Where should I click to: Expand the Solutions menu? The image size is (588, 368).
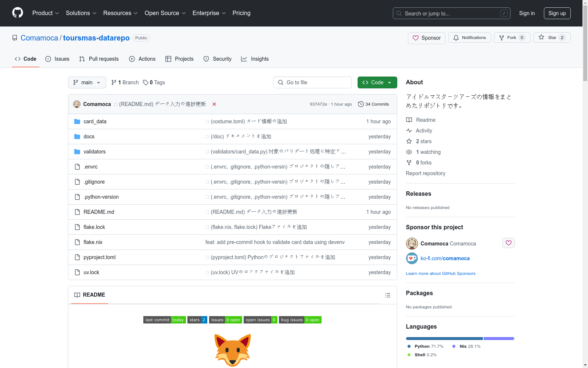point(81,13)
